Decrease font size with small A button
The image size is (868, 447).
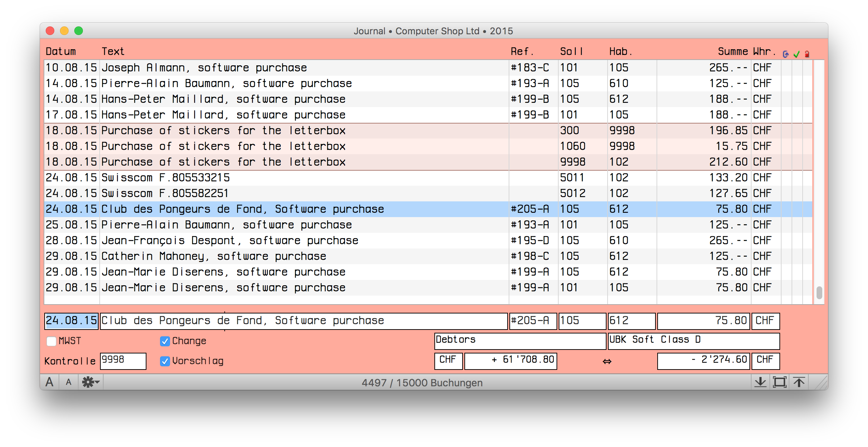pos(69,382)
